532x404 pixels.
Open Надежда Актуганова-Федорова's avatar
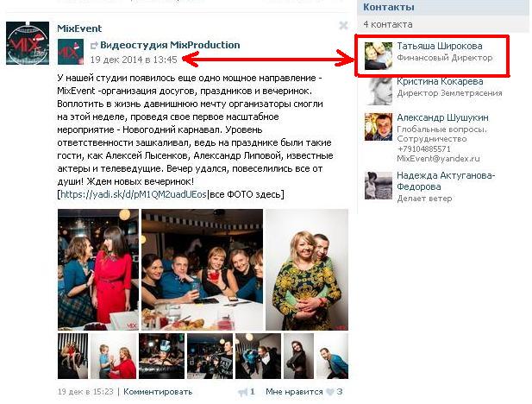[379, 186]
